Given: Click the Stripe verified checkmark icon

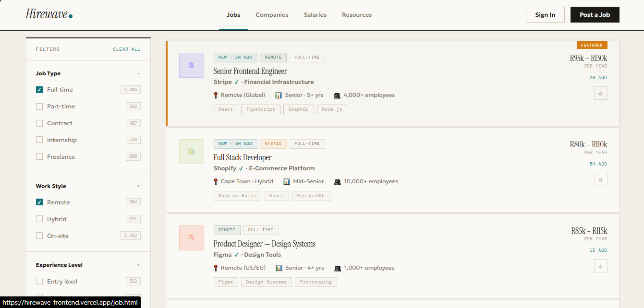Looking at the screenshot, I should 236,82.
